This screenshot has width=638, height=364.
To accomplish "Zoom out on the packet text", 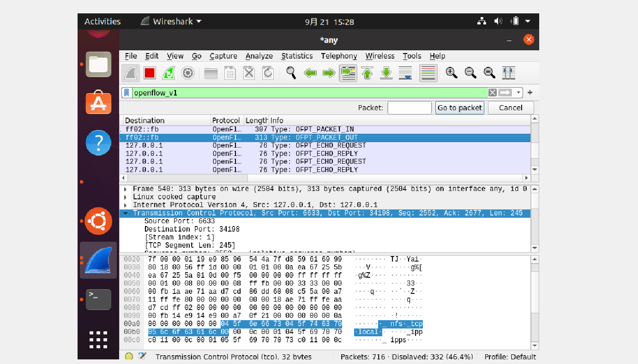I will click(x=470, y=73).
